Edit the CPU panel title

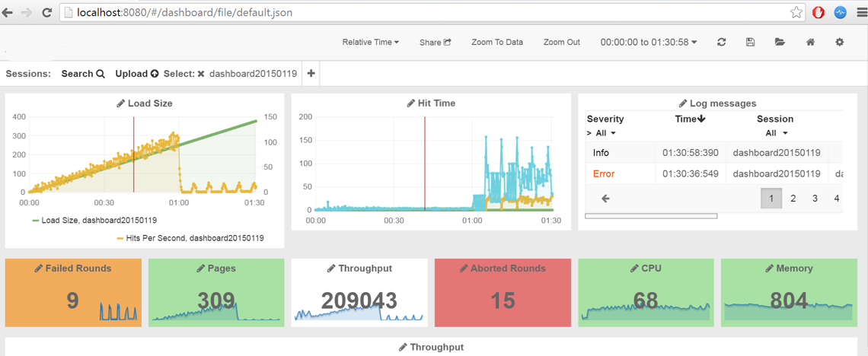pos(646,269)
